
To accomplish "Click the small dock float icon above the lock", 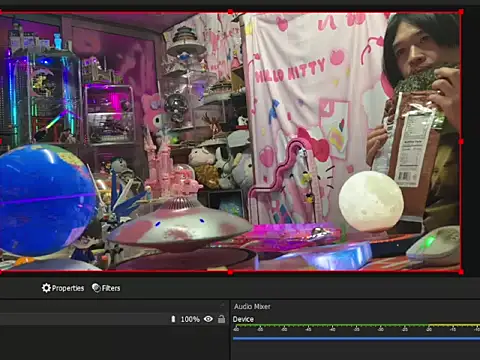I will (222, 305).
